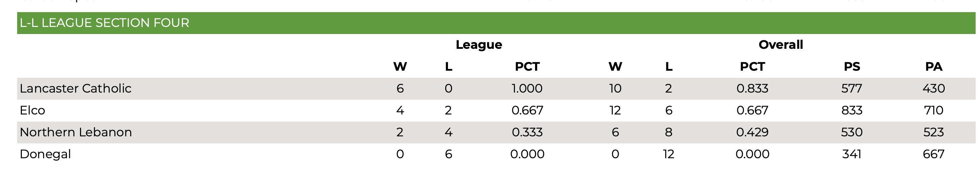980x169 pixels.
Task: Click the PA column header
Action: click(934, 67)
